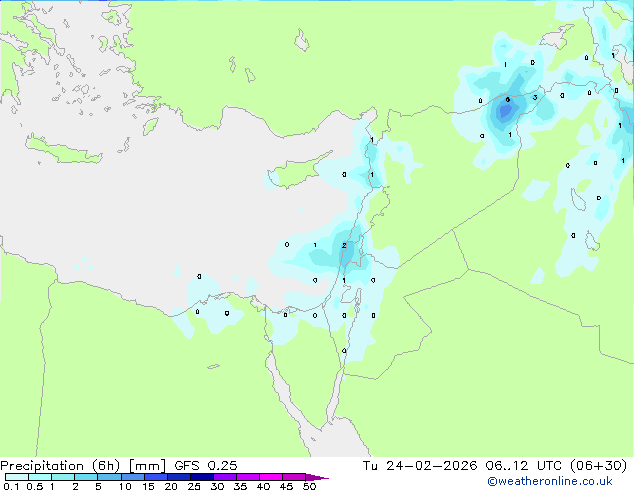Click the "[mm]" unit label
The image size is (634, 490).
click(147, 466)
